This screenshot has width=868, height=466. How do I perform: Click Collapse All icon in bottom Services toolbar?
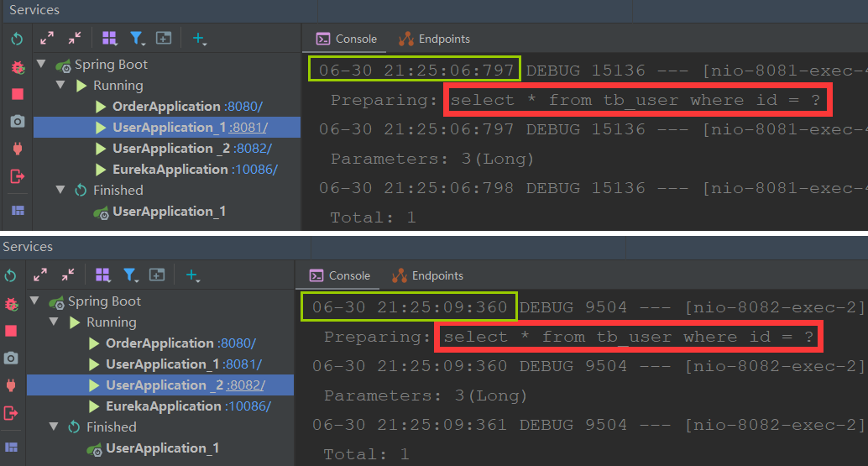68,275
